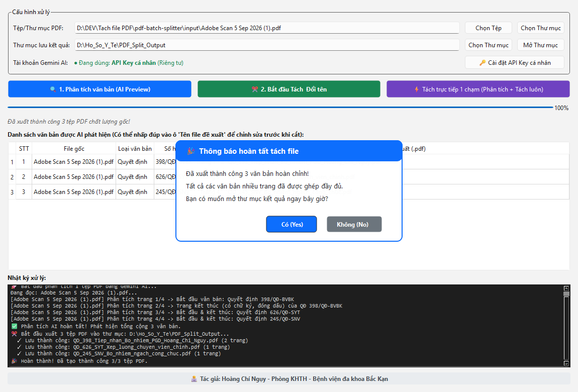Click the Loại văn bản column header
The width and height of the screenshot is (578, 392).
[x=135, y=149]
